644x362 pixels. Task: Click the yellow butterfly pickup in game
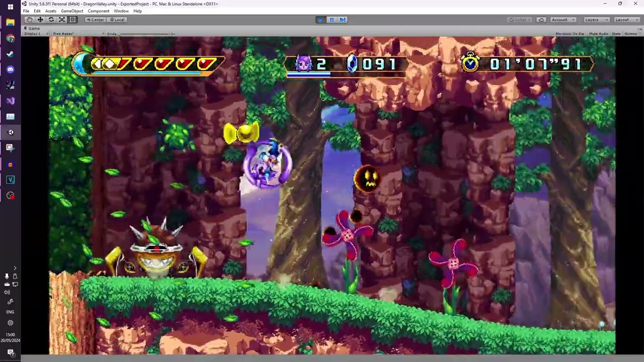click(241, 133)
